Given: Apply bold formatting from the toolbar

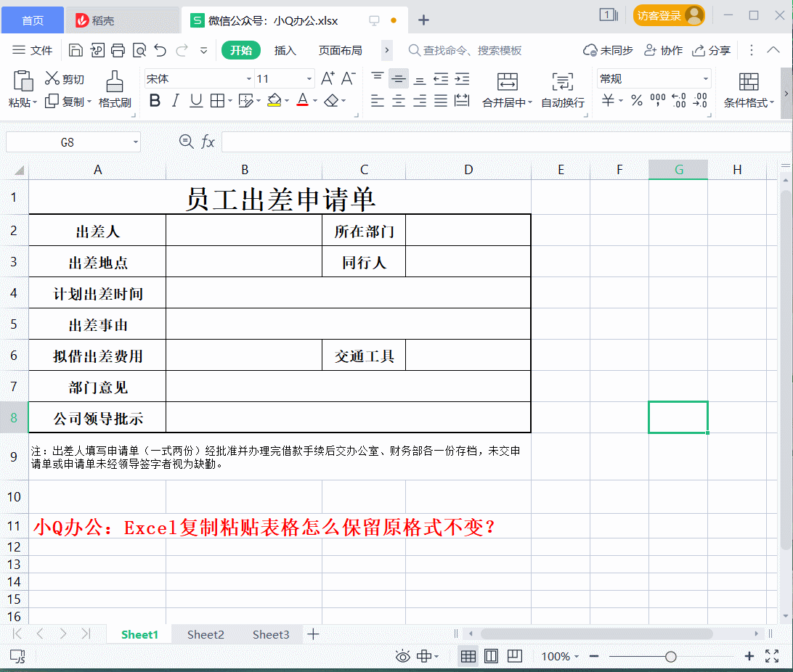Looking at the screenshot, I should coord(154,101).
